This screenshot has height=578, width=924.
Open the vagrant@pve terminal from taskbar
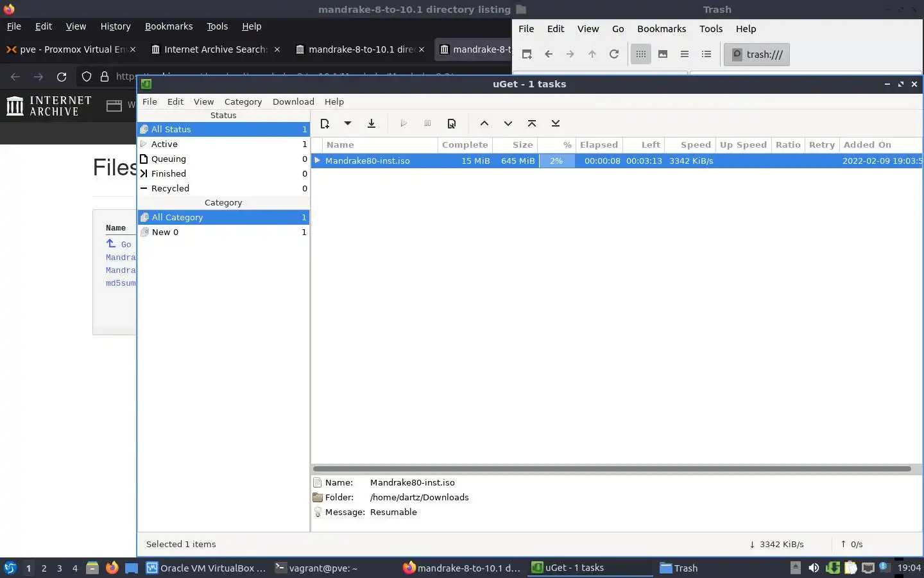(x=316, y=568)
